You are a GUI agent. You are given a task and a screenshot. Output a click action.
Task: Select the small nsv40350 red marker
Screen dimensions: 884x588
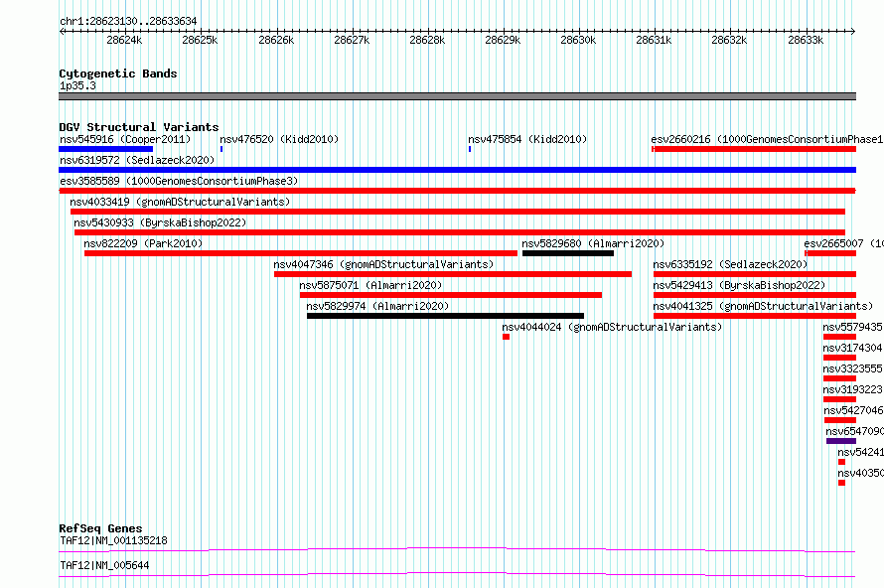pyautogui.click(x=841, y=483)
